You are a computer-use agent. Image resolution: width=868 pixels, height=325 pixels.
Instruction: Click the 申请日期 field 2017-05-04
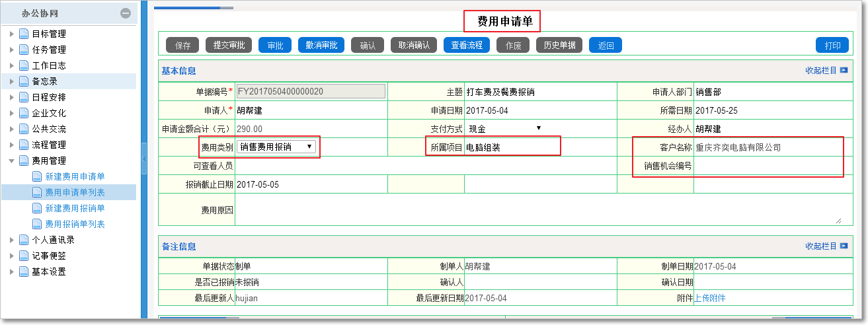tap(540, 110)
